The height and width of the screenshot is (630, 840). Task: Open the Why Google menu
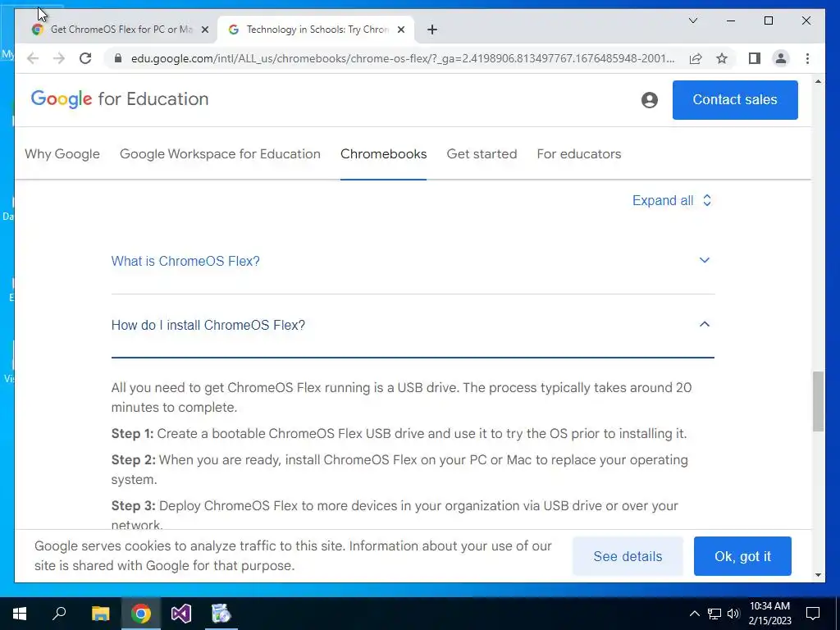pos(62,153)
